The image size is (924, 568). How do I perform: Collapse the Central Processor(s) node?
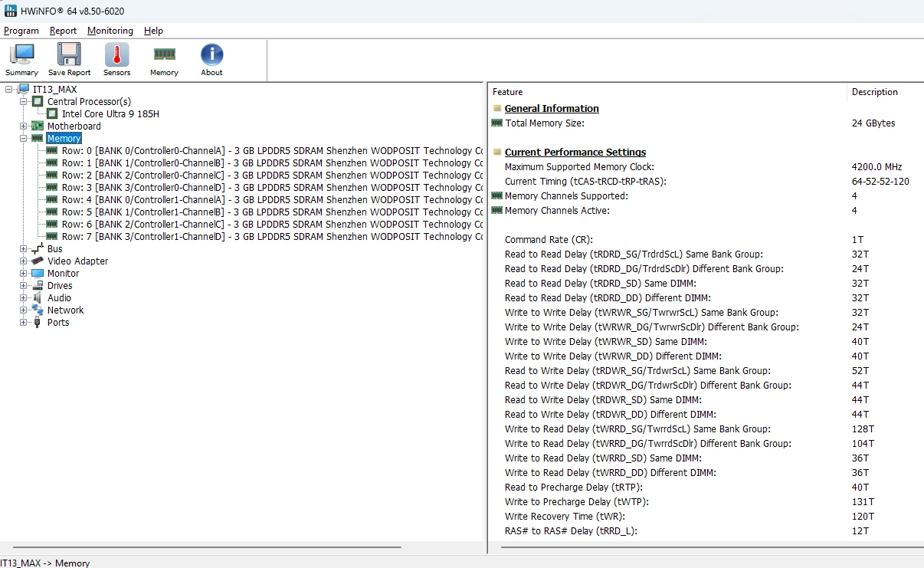click(x=23, y=101)
